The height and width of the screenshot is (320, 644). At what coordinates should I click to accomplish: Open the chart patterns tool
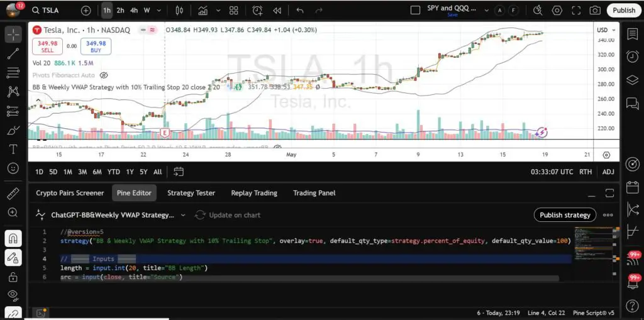click(13, 92)
